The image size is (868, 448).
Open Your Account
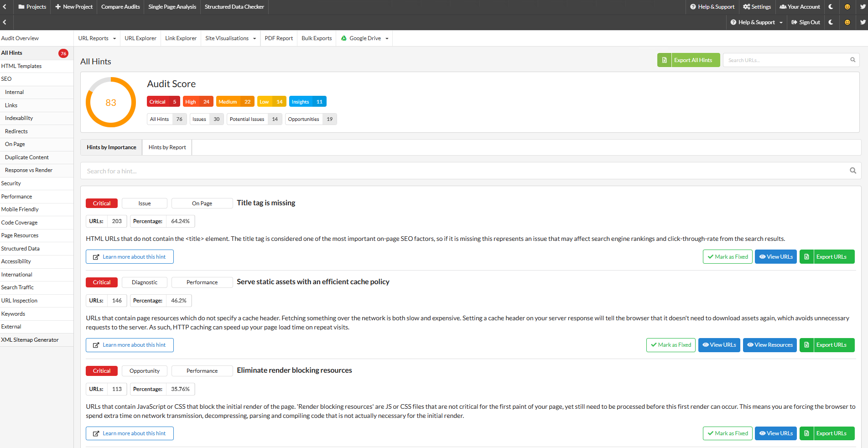pos(800,7)
